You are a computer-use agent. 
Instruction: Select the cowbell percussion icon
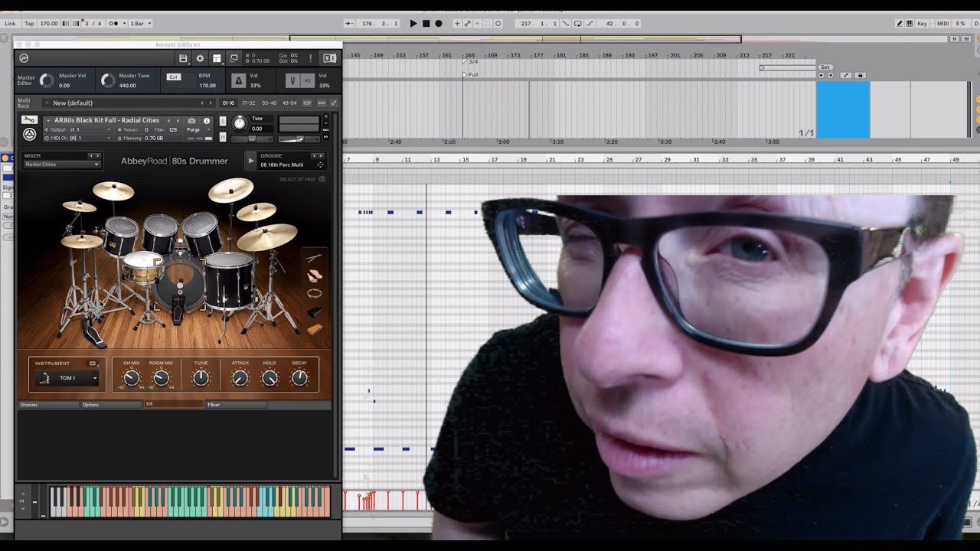[x=315, y=312]
